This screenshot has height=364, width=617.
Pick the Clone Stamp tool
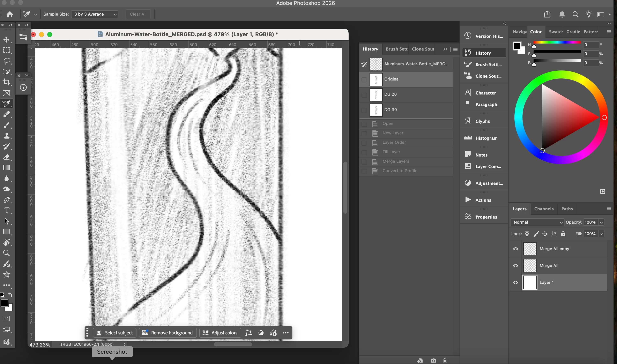click(x=6, y=136)
